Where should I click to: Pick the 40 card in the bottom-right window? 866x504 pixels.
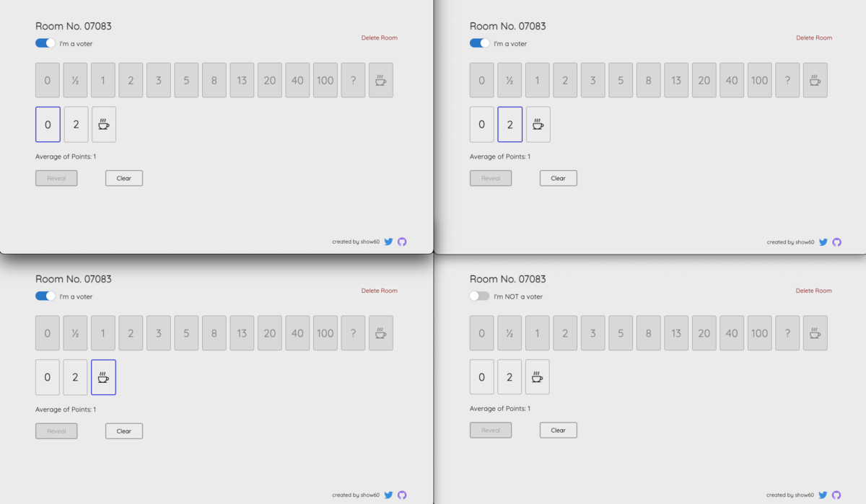coord(732,333)
